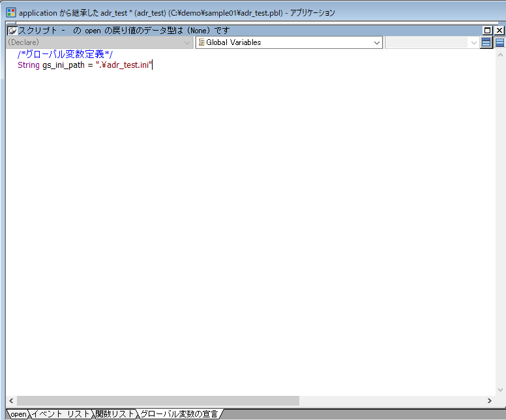Maximize the script pane
Viewport: 506px width, 420px height.
pyautogui.click(x=488, y=31)
